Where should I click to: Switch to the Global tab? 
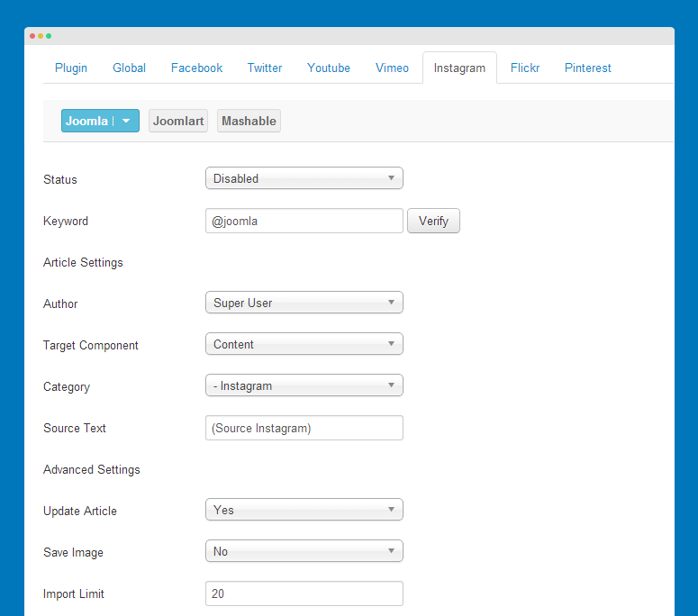(129, 68)
